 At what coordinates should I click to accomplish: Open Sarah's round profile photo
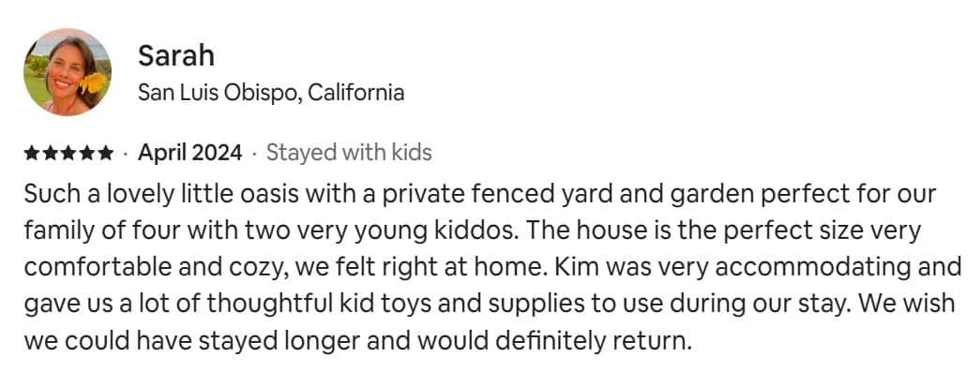point(68,72)
